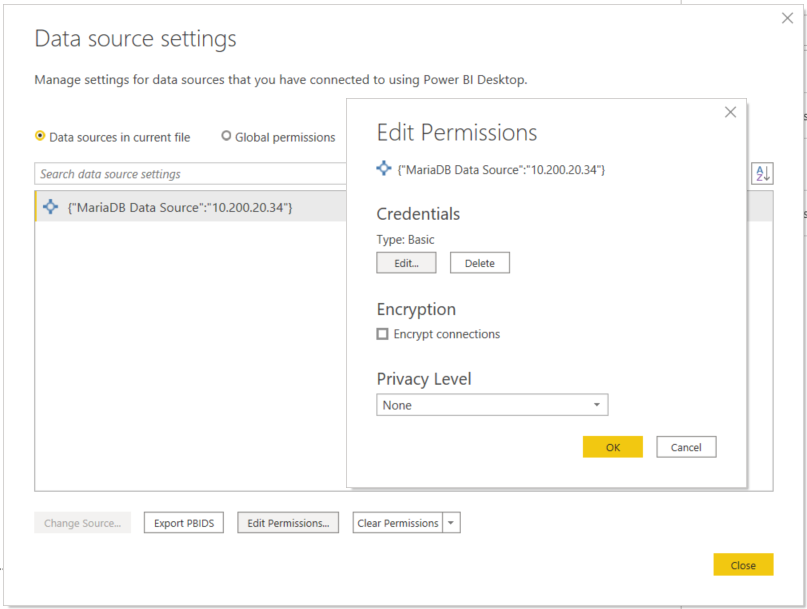Click the Change Source... button

coord(82,523)
